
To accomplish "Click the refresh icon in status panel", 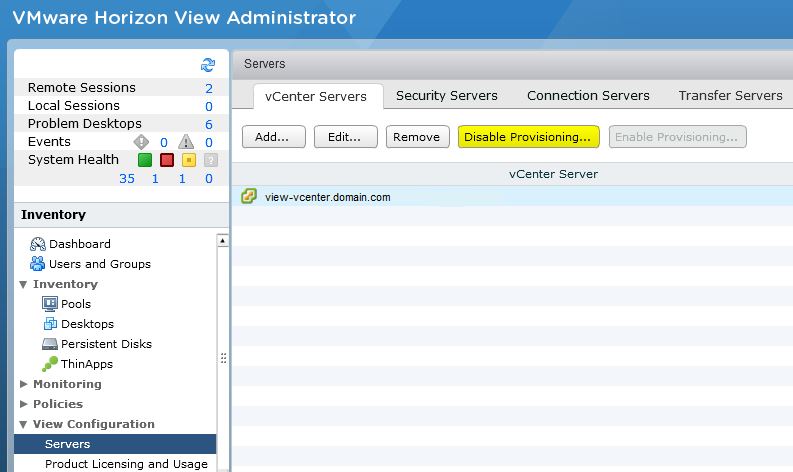I will (208, 65).
